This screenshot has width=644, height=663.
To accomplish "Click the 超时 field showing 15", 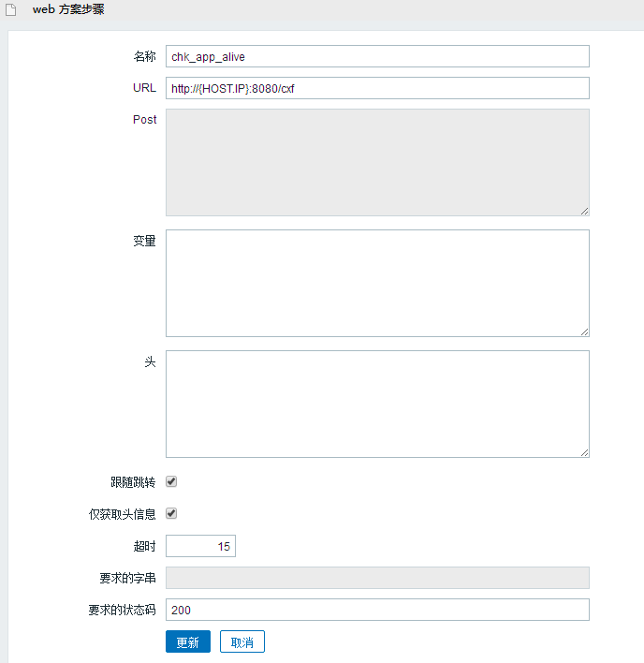I will click(200, 546).
